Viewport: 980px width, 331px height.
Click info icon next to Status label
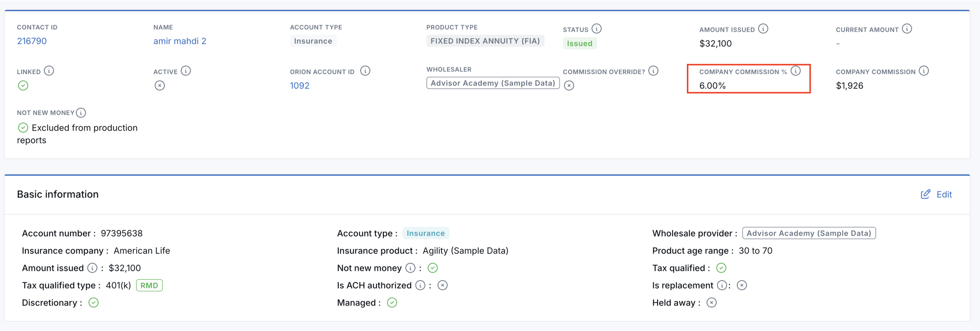coord(597,29)
